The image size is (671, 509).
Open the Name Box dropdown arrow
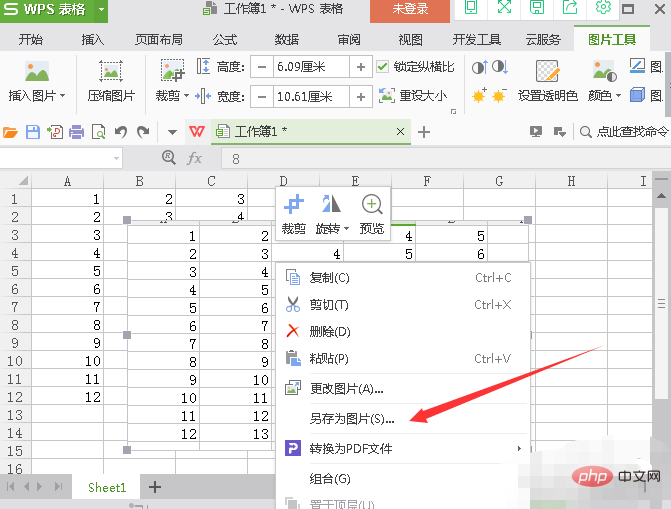coord(116,158)
